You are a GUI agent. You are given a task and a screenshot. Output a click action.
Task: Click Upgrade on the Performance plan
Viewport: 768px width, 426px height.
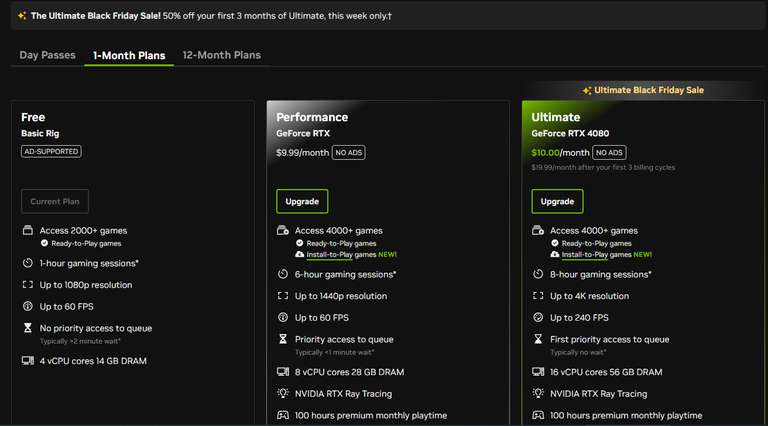302,201
